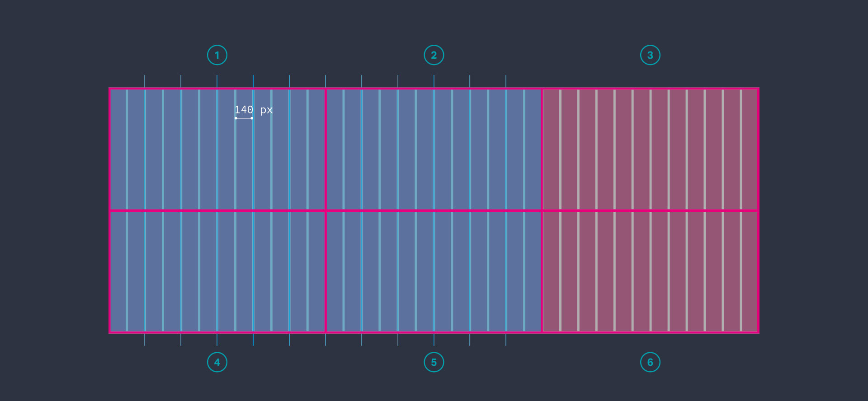868x401 pixels.
Task: Select the leftmost tick mark below the grid
Action: click(145, 340)
